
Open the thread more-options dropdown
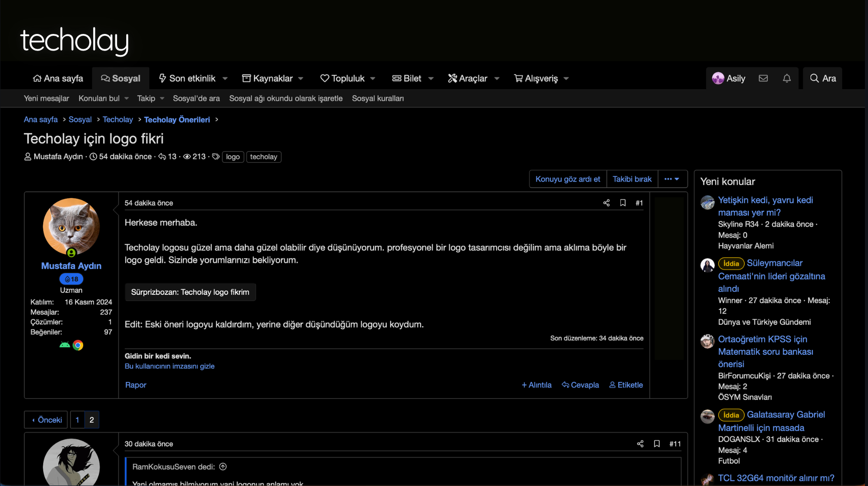click(673, 179)
